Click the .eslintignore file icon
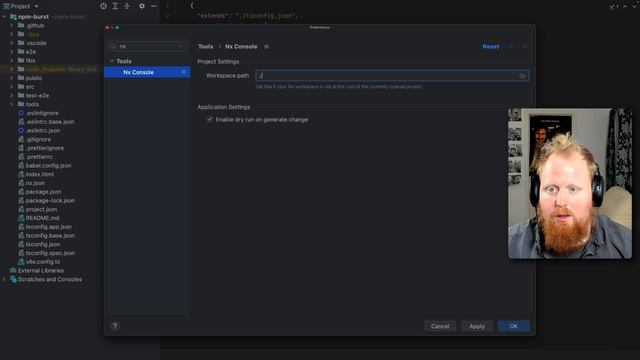 tap(21, 113)
